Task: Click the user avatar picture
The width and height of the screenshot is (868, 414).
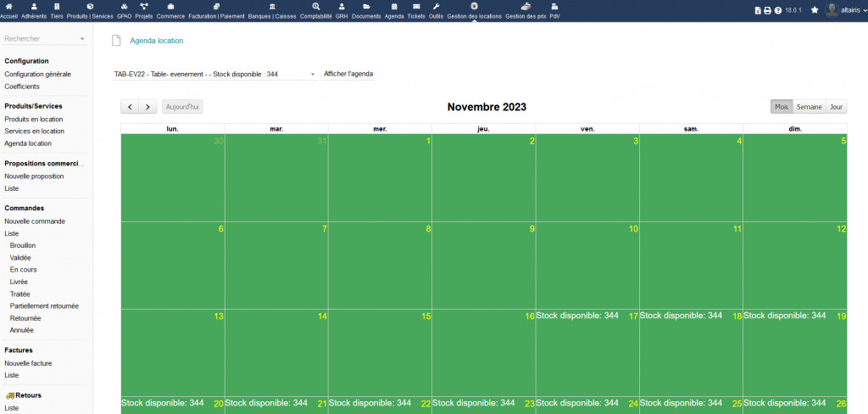Action: tap(832, 10)
